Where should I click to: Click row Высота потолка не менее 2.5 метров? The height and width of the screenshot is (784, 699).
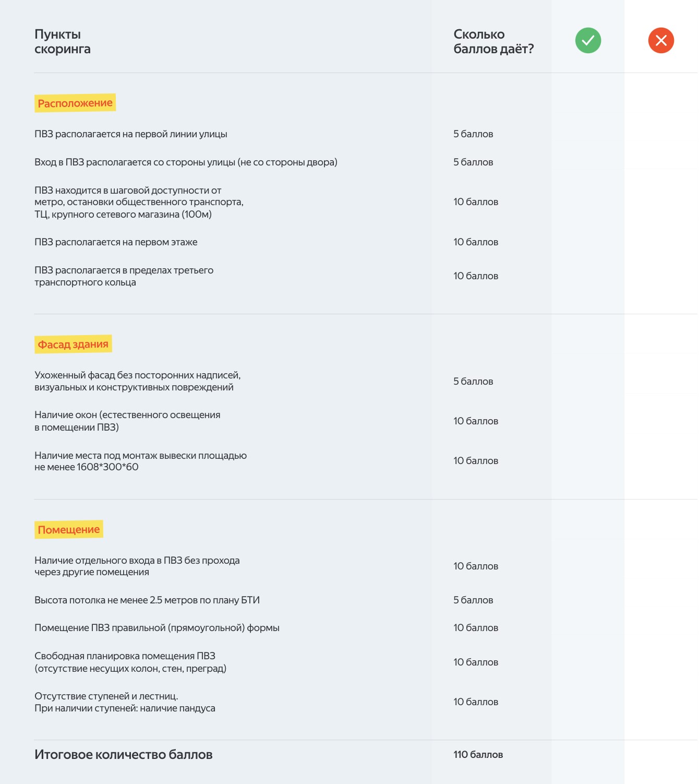[x=147, y=600]
